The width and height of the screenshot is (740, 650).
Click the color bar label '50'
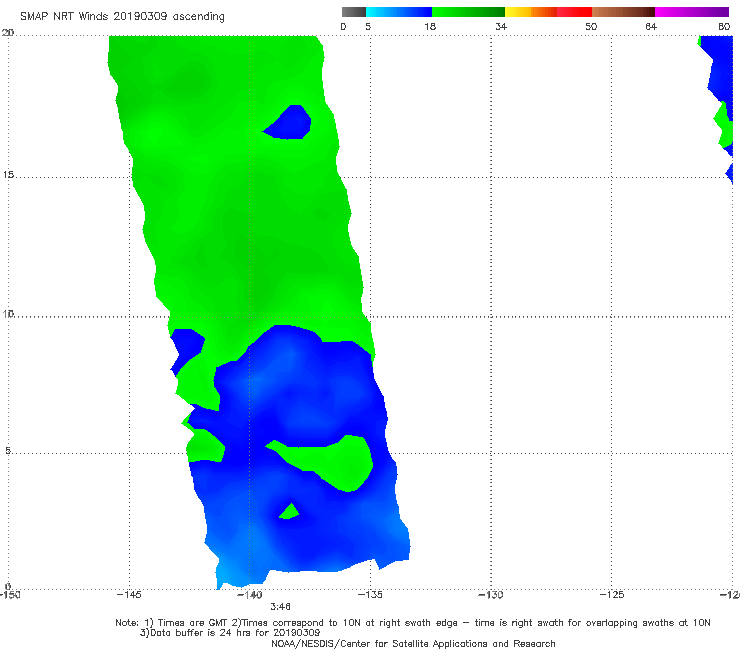pyautogui.click(x=591, y=26)
